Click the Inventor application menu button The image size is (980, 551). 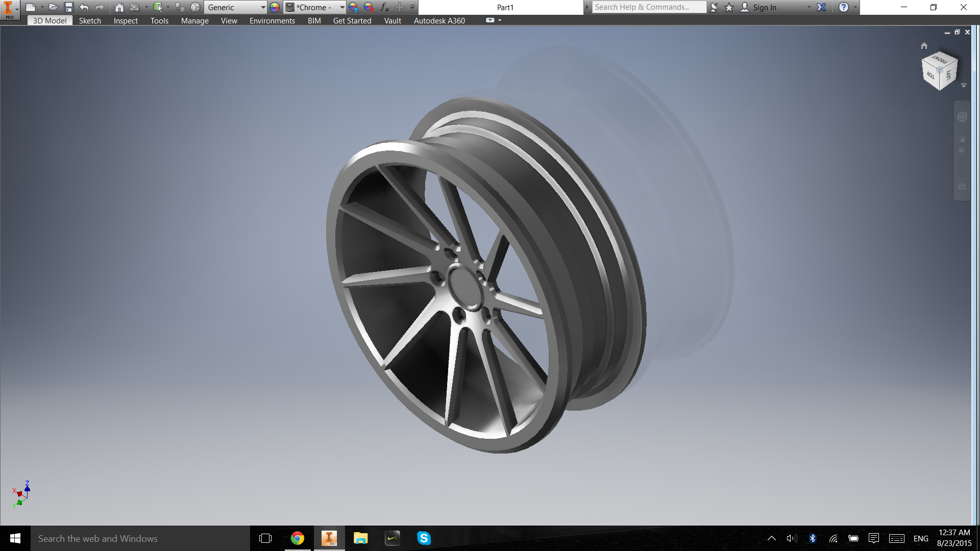click(9, 9)
